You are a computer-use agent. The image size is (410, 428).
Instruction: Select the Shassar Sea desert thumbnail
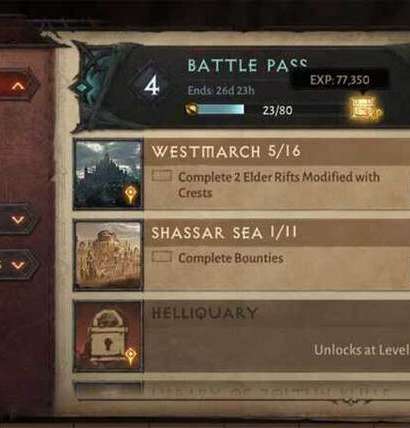tap(109, 255)
